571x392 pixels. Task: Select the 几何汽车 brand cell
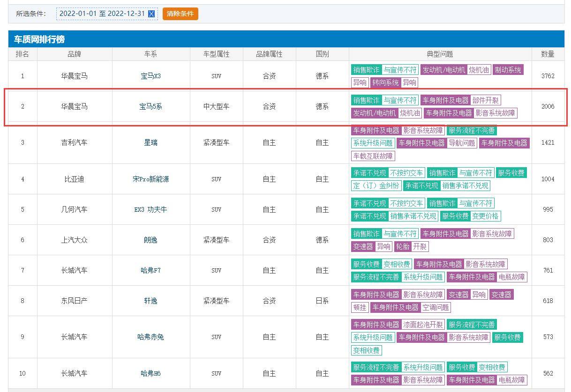tap(75, 209)
